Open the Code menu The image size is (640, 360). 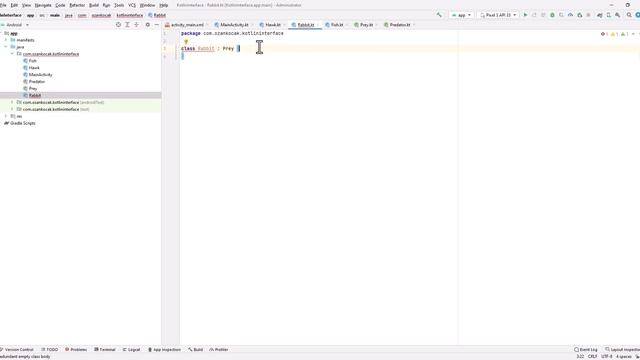(60, 5)
